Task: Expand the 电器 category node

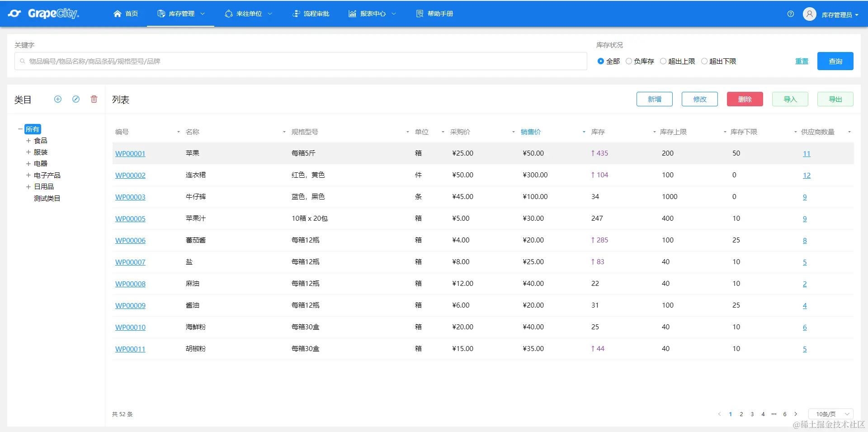Action: click(x=28, y=163)
